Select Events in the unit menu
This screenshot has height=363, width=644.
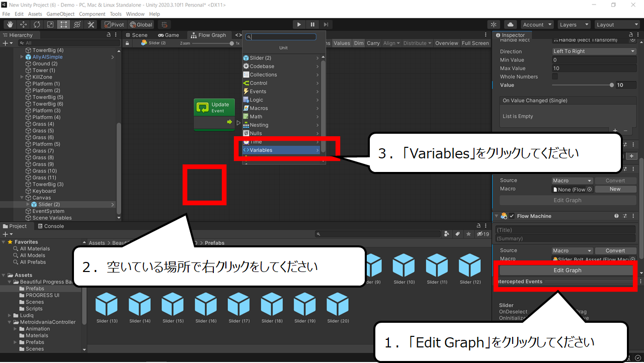(281, 92)
